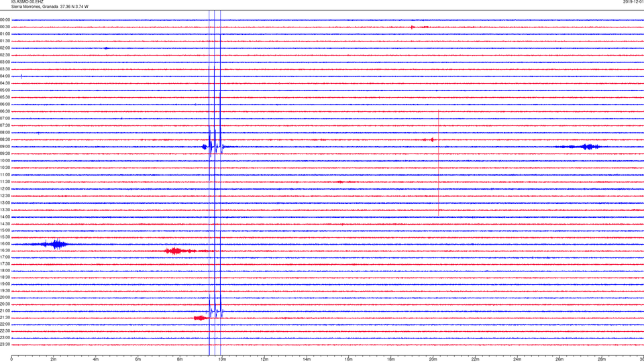
Task: Click the "22:30" time row label
Action: pyautogui.click(x=5, y=331)
